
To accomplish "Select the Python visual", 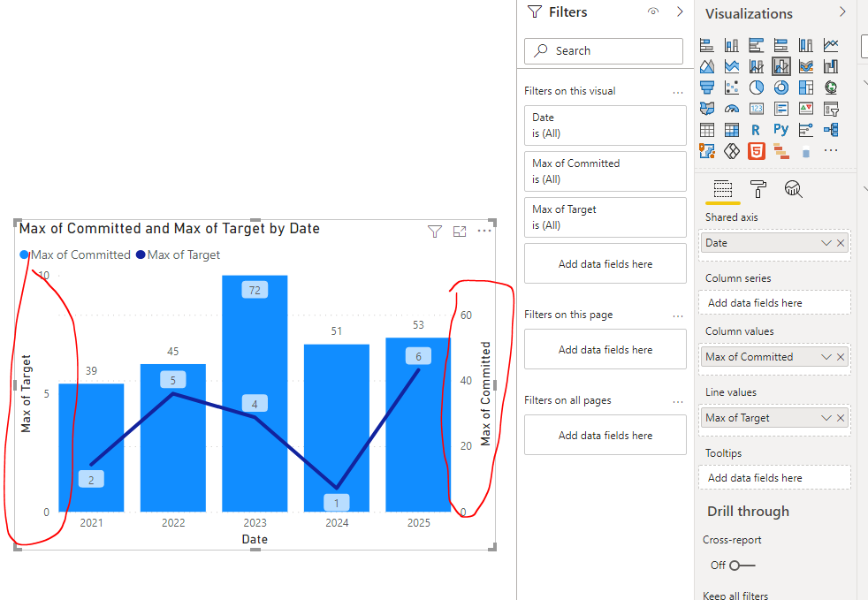I will (781, 130).
